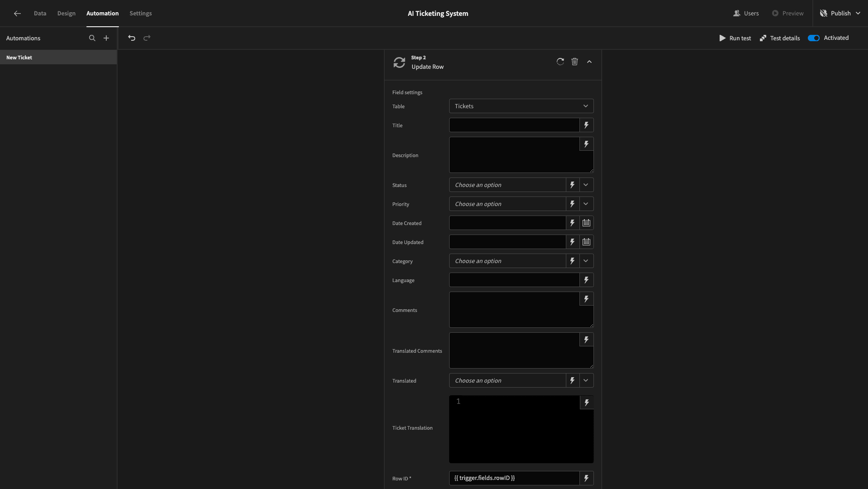Open calendar picker for Date Updated
This screenshot has height=489, width=868.
586,242
